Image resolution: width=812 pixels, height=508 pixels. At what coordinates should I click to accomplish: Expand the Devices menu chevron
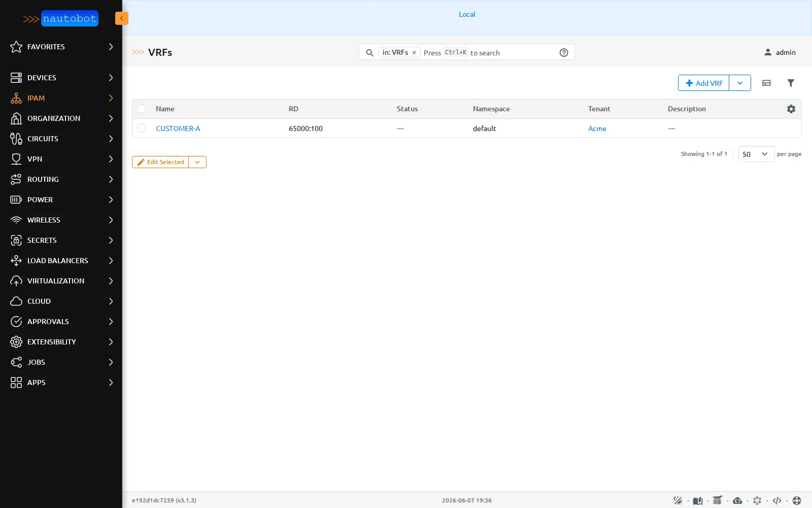[111, 78]
